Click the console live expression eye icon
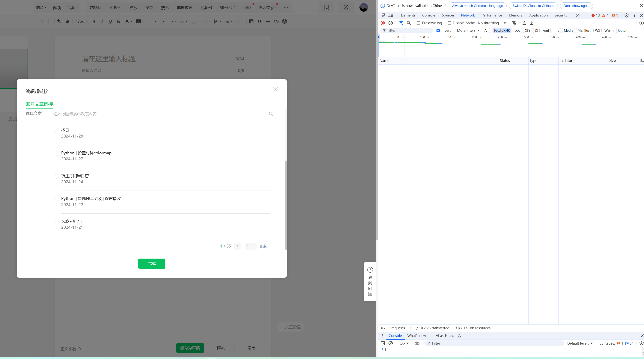Viewport: 644px width, 359px height. click(x=417, y=343)
